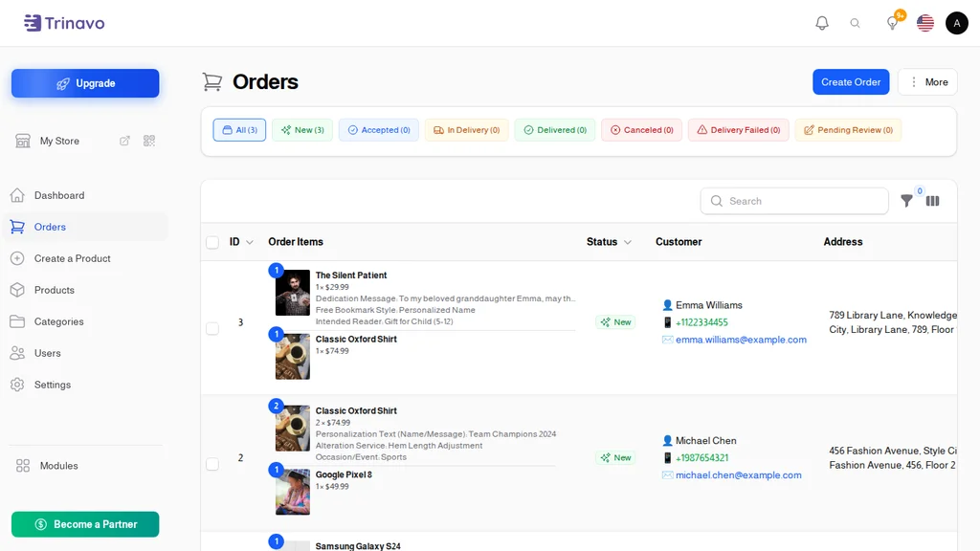This screenshot has height=551, width=980.
Task: Click the Trinavo logo
Action: coord(64,23)
